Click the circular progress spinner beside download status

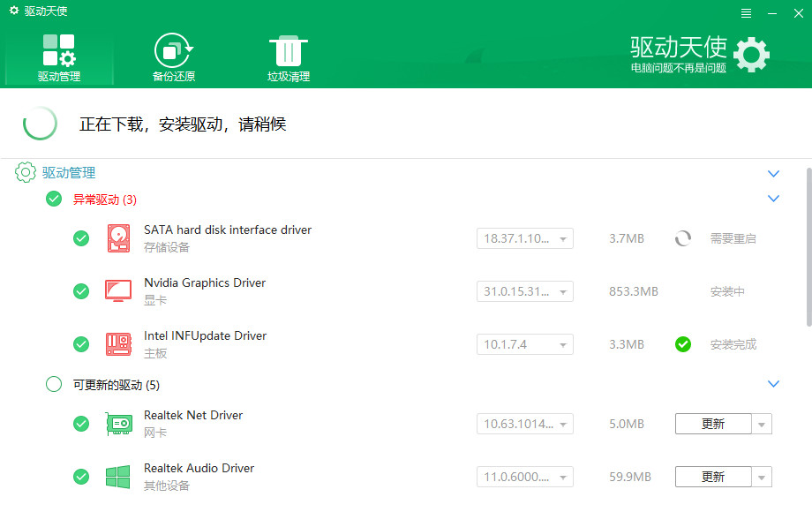(x=41, y=124)
